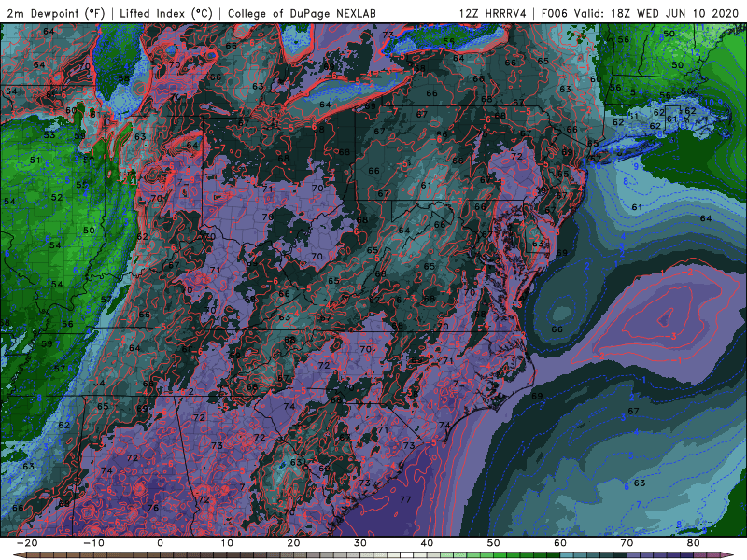
Task: Click the -20 label on the color scale
Action: click(27, 543)
